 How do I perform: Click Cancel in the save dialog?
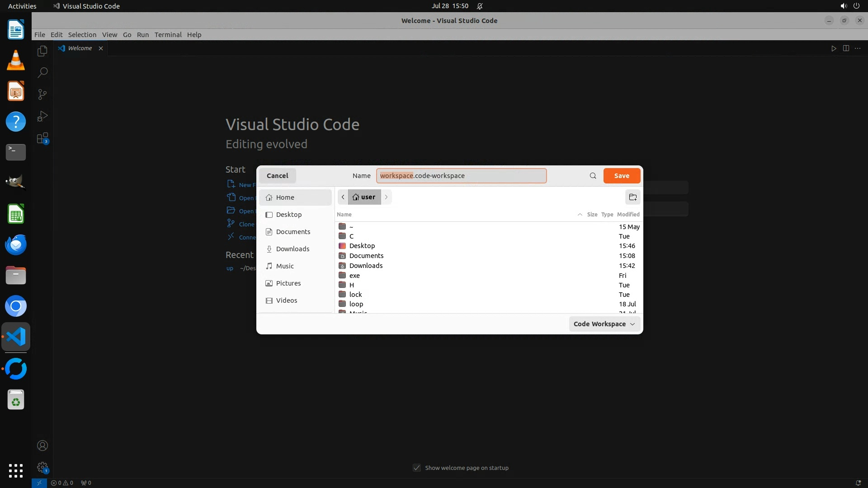(x=277, y=176)
